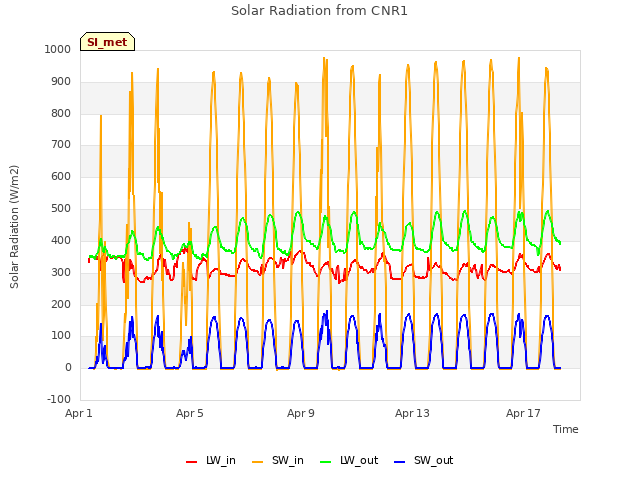Click the y-axis title Solar Radiation (W/m2)
640x480 pixels.
pyautogui.click(x=14, y=227)
